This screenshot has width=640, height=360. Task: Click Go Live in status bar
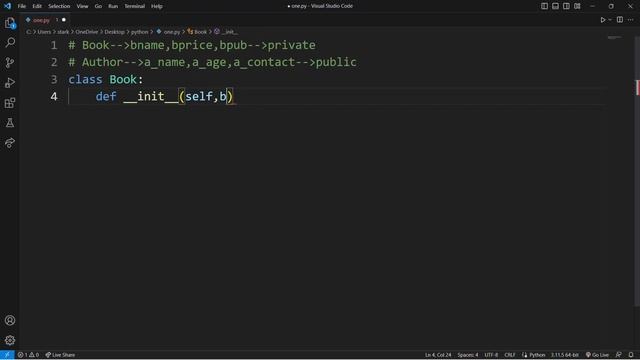click(597, 355)
